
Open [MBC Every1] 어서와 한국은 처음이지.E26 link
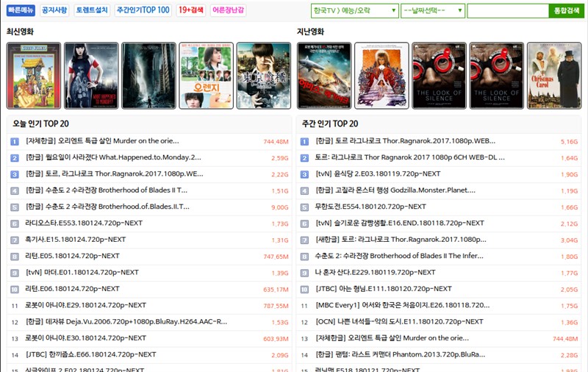402,305
